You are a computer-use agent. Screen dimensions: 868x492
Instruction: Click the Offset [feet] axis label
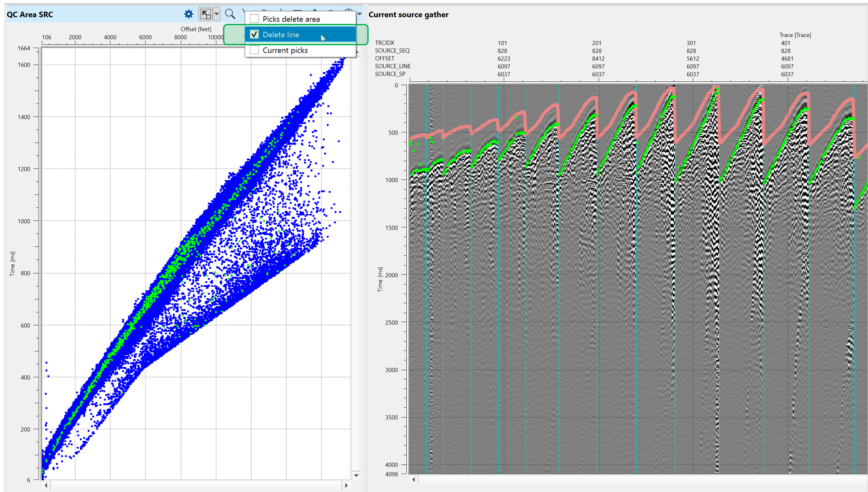[196, 29]
